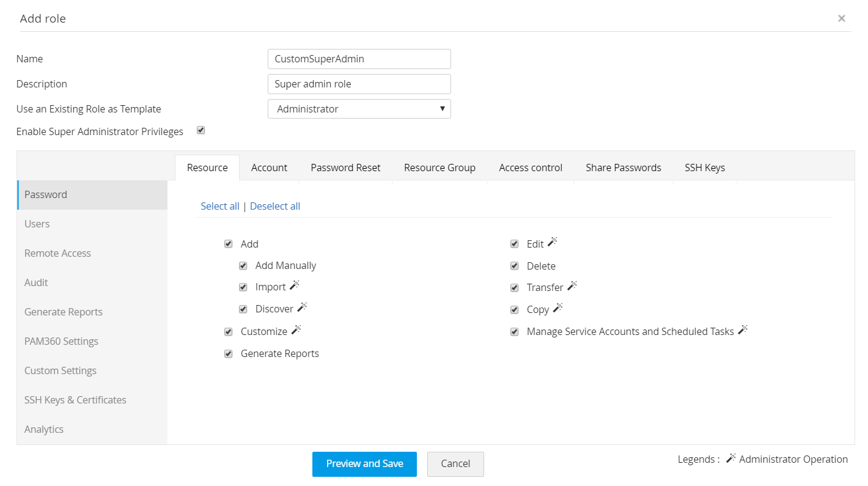Click the Administrator Operation legend wand icon
This screenshot has width=868, height=486.
pyautogui.click(x=731, y=458)
